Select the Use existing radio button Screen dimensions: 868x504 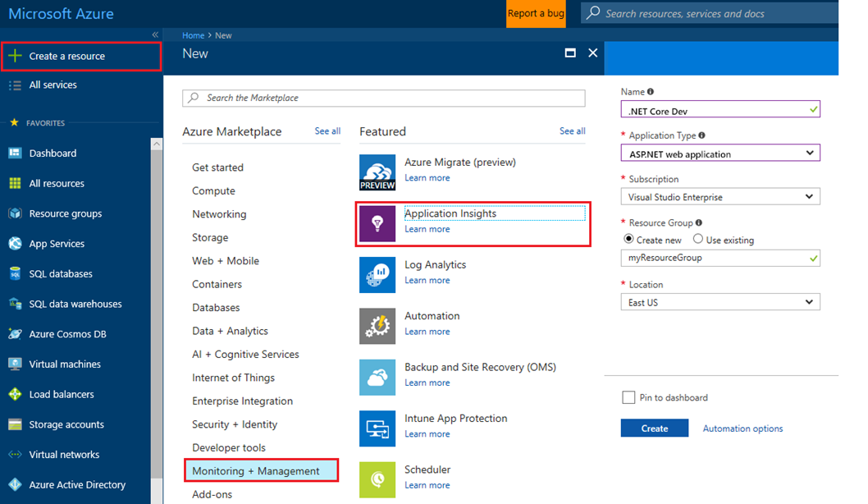698,239
